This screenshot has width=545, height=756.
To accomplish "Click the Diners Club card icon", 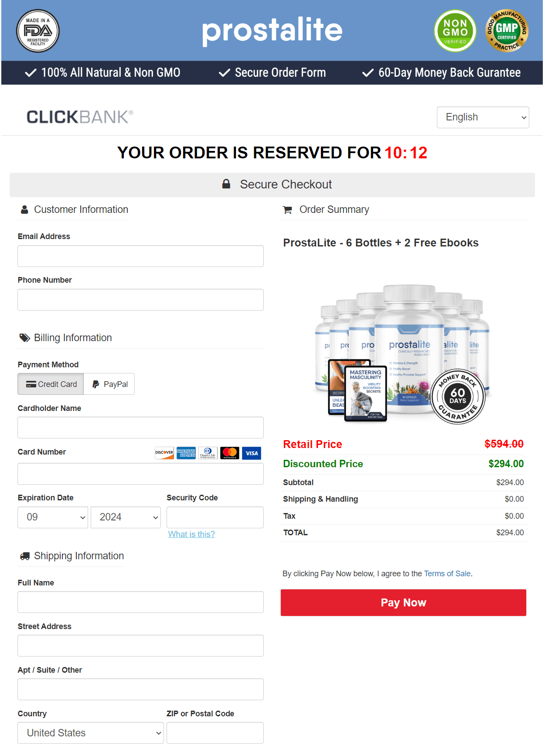I will coord(208,453).
